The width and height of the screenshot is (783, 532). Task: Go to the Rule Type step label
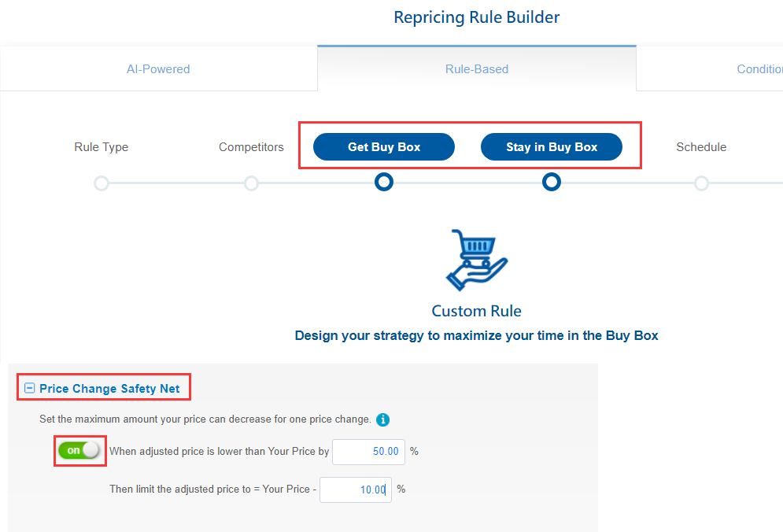tap(102, 147)
